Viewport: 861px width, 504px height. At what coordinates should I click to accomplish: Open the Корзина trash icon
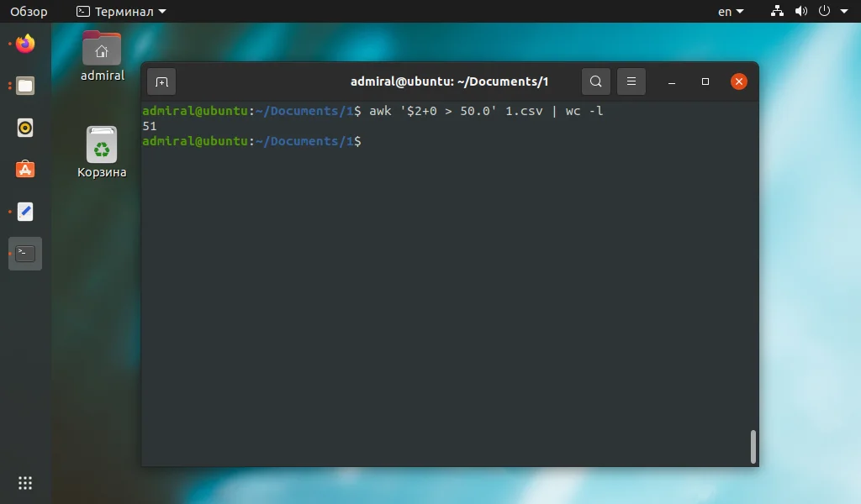[102, 153]
